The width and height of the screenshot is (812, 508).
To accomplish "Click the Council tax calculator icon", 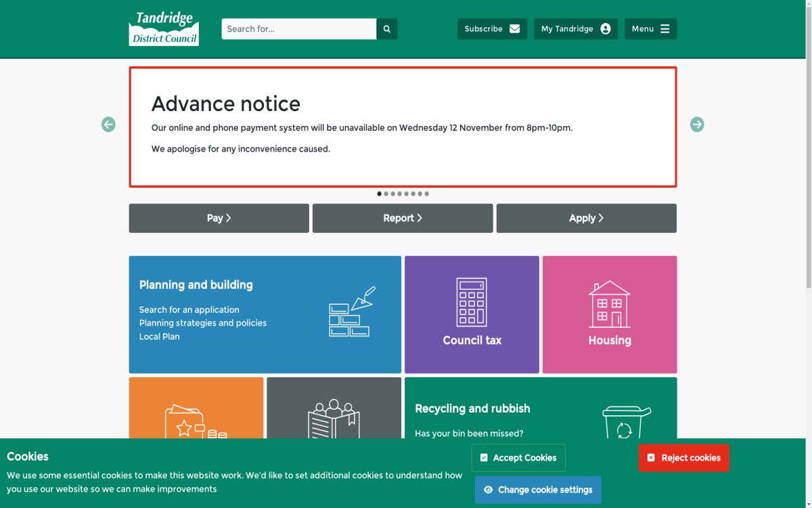I will pos(472,303).
